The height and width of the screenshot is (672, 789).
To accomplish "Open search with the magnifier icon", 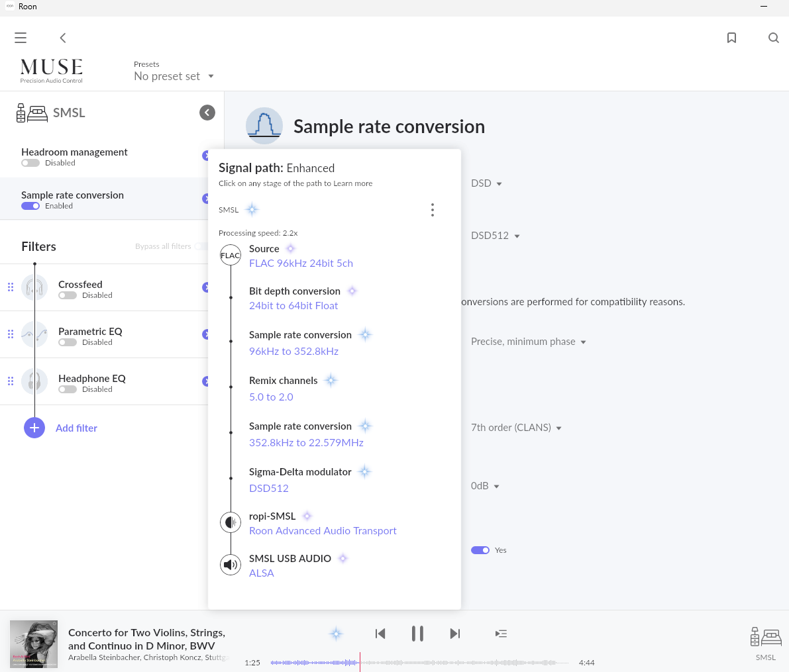I will coord(773,38).
